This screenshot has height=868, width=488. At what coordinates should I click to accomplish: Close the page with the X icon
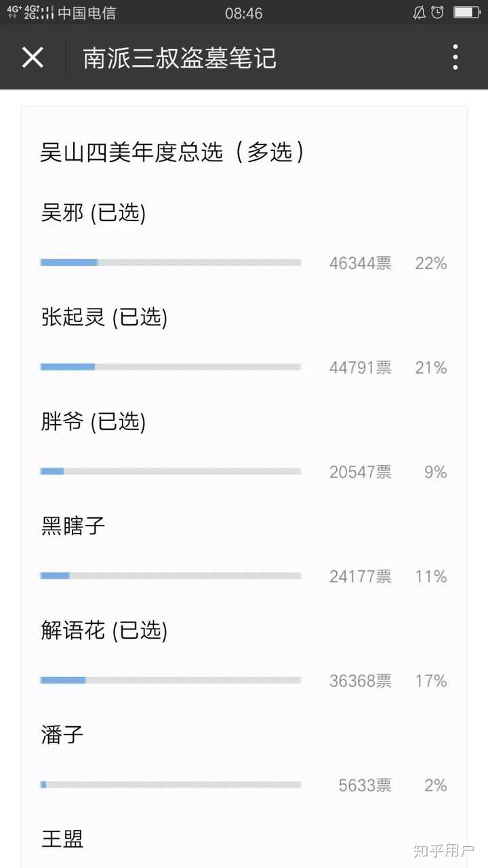pyautogui.click(x=33, y=58)
